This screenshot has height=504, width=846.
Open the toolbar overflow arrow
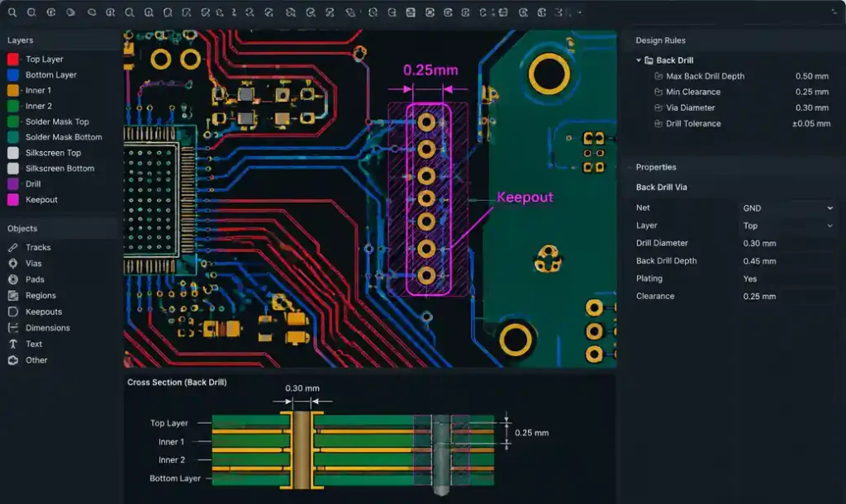click(580, 12)
